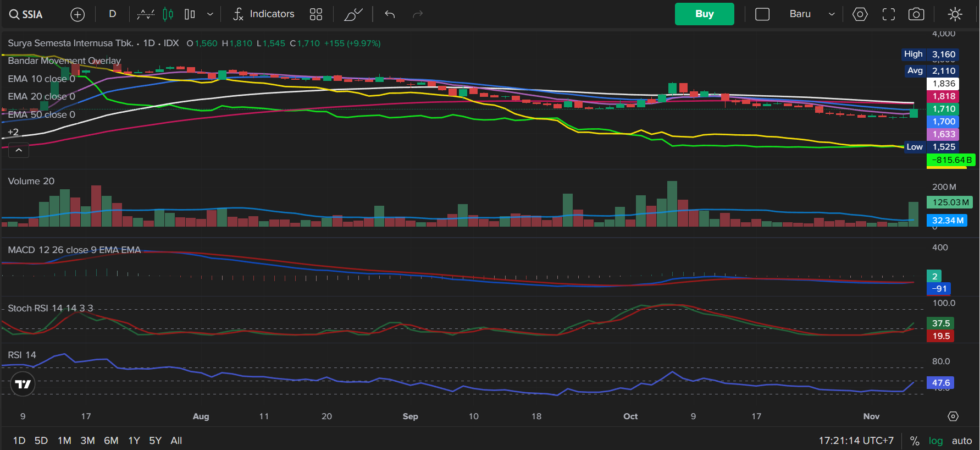Expand the chart type dropdown arrow
Image resolution: width=980 pixels, height=450 pixels.
[x=210, y=14]
